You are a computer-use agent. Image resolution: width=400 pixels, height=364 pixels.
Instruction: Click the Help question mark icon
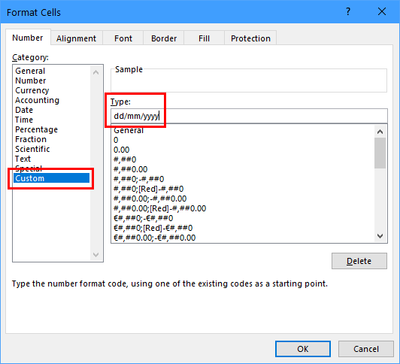click(x=348, y=12)
